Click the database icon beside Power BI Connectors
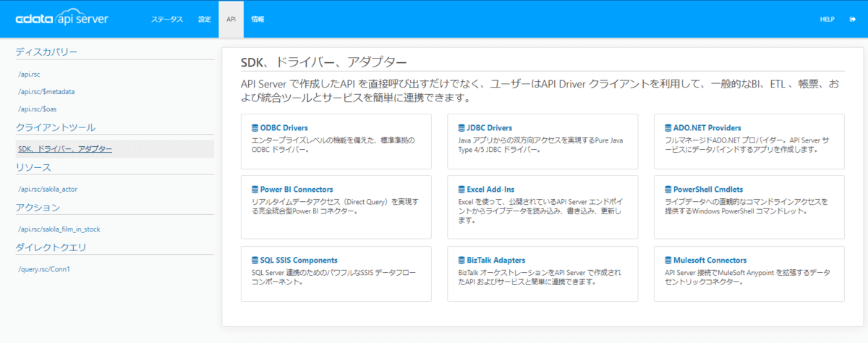Viewport: 868px width, 343px height. tap(255, 190)
